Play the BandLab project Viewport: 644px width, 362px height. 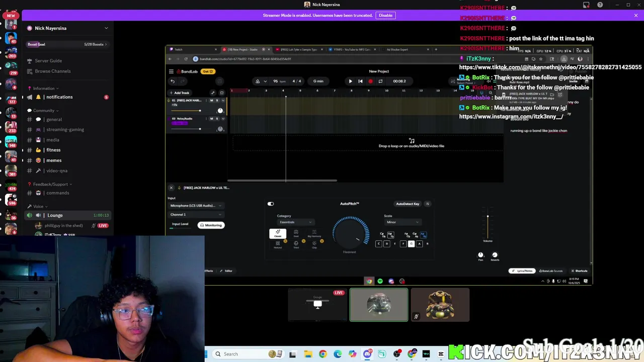(x=351, y=81)
